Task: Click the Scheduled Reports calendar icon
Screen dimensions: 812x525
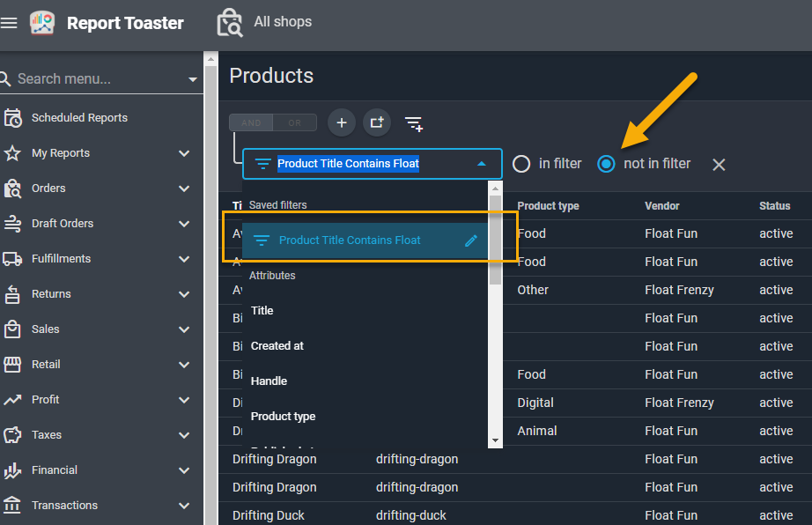Action: point(12,118)
